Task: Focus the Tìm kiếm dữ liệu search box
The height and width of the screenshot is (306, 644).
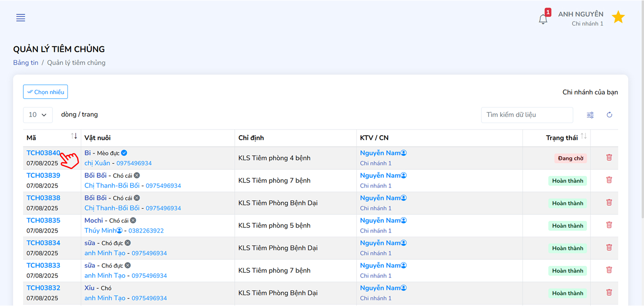Action: tap(527, 115)
